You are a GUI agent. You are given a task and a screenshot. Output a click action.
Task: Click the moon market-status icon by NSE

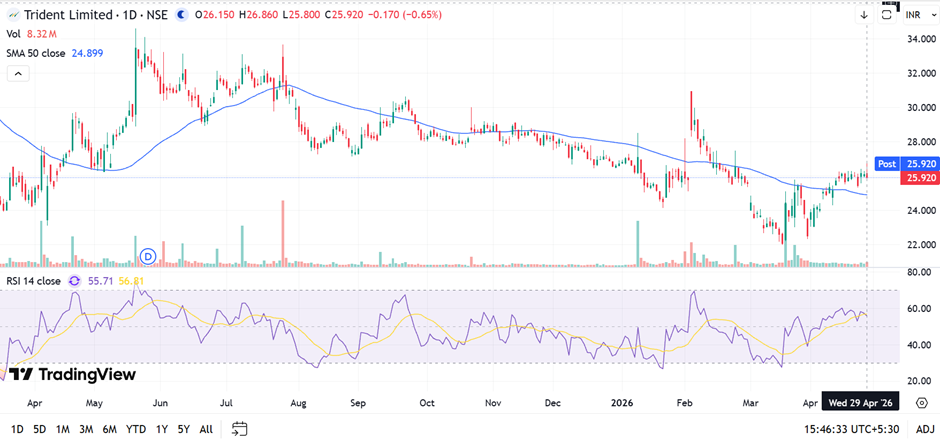[180, 15]
